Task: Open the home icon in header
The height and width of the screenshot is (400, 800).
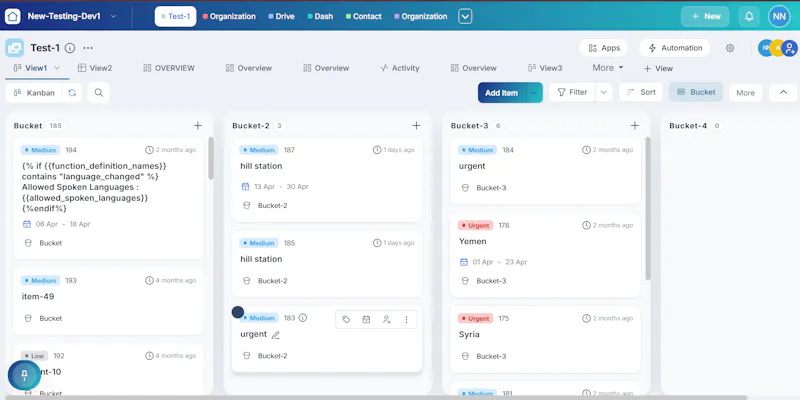Action: 13,16
